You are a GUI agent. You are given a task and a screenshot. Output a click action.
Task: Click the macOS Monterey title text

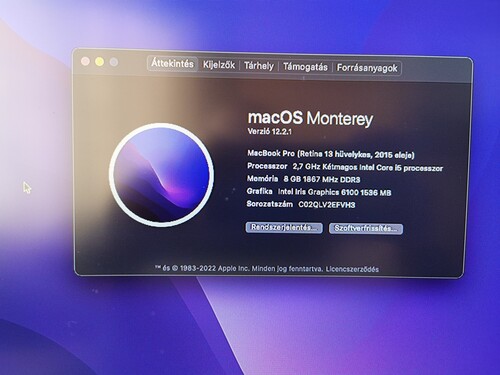tap(310, 118)
